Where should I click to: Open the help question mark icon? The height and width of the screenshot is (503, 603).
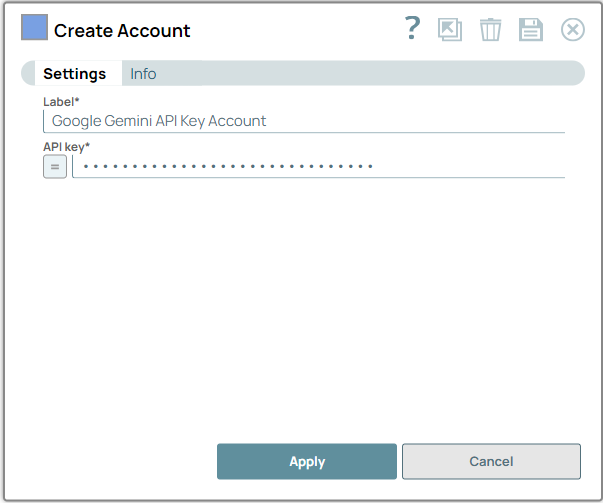coord(413,28)
